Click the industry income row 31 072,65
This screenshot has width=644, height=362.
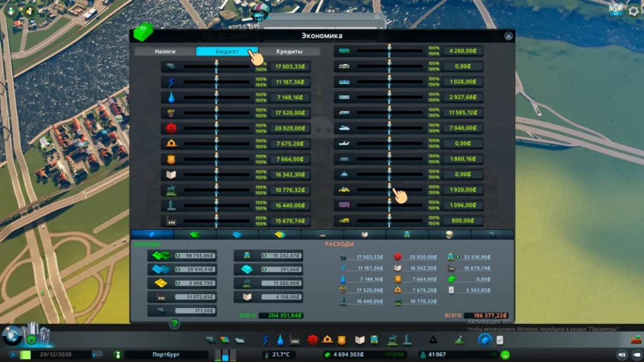(182, 296)
